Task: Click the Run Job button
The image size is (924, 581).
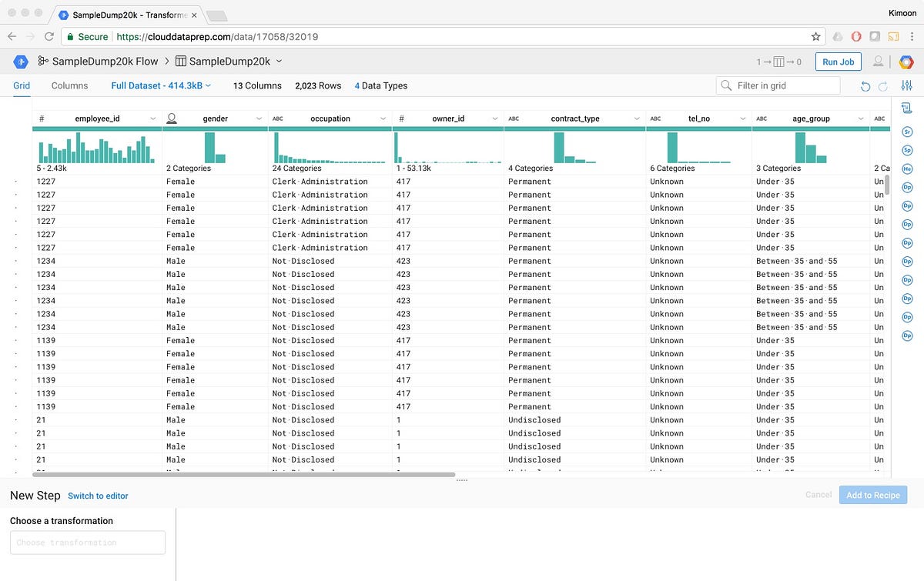Action: click(838, 62)
